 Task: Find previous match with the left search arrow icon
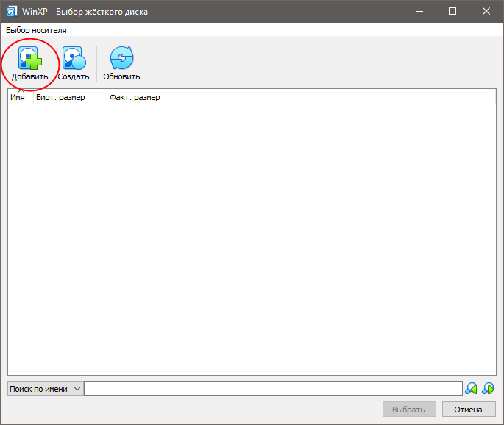(471, 389)
